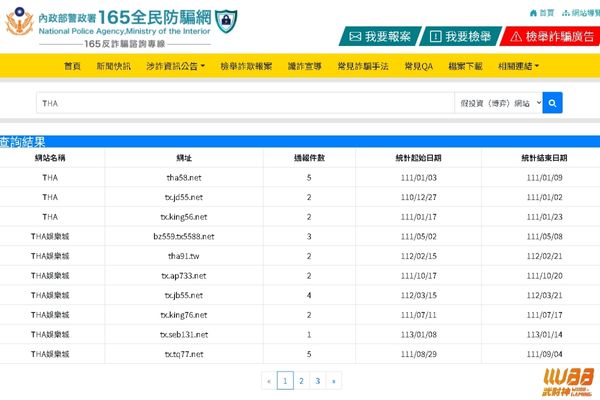Click the tx.jd55.net URL cell
The width and height of the screenshot is (600, 400).
pyautogui.click(x=184, y=197)
